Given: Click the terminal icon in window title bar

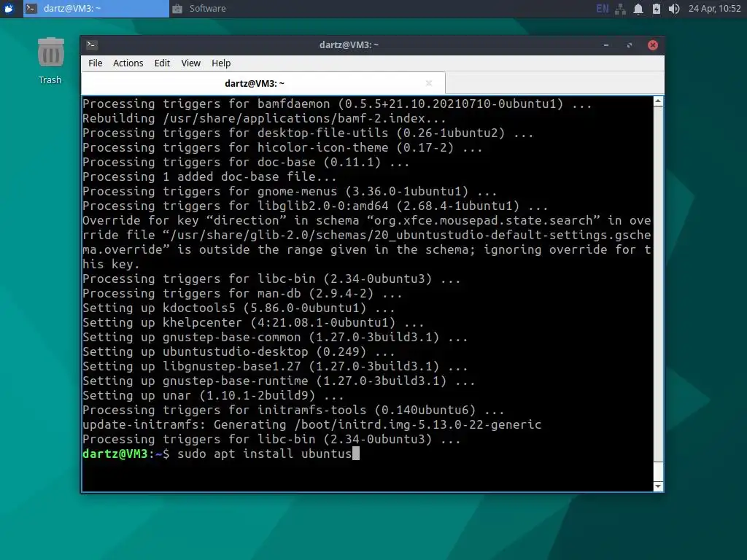Looking at the screenshot, I should coord(91,44).
